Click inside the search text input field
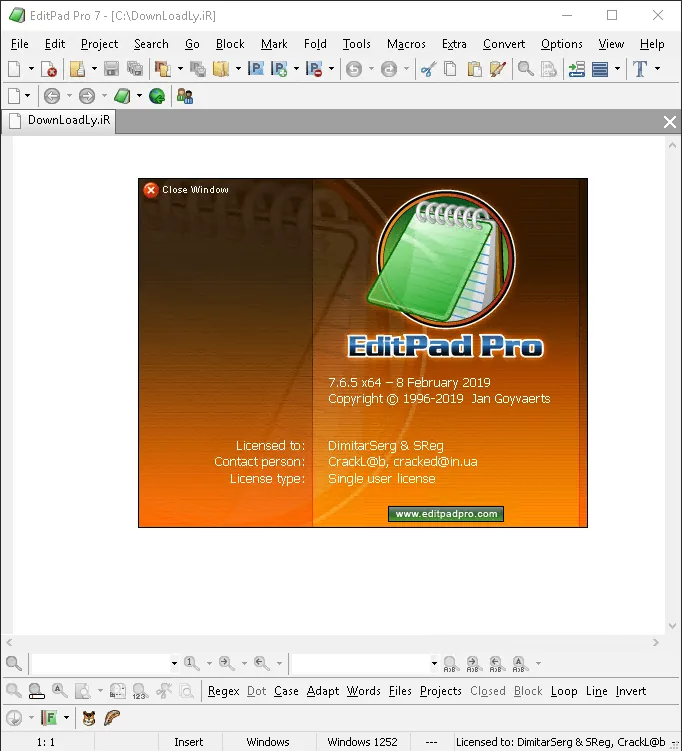Viewport: 682px width, 751px height. pos(100,663)
